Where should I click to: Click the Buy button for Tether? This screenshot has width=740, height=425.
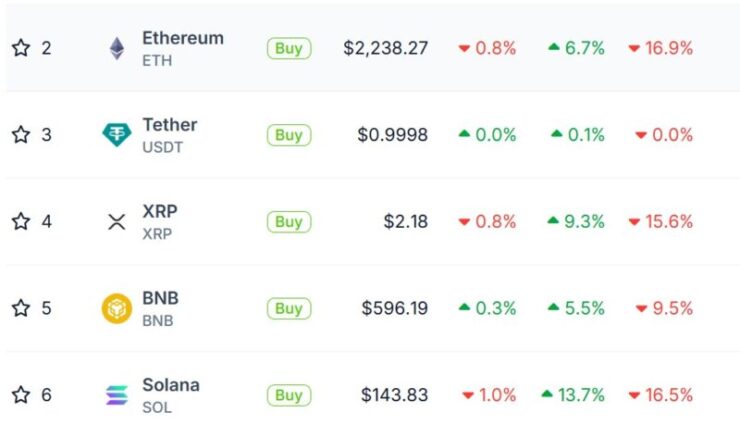[x=289, y=135]
